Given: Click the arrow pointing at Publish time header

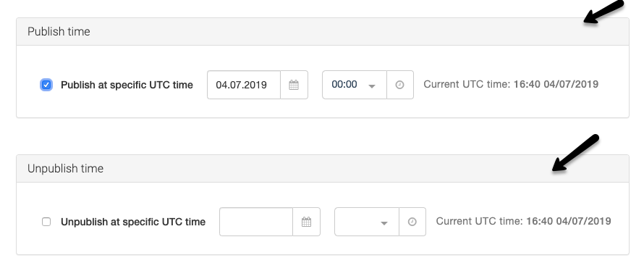Looking at the screenshot, I should point(603,12).
